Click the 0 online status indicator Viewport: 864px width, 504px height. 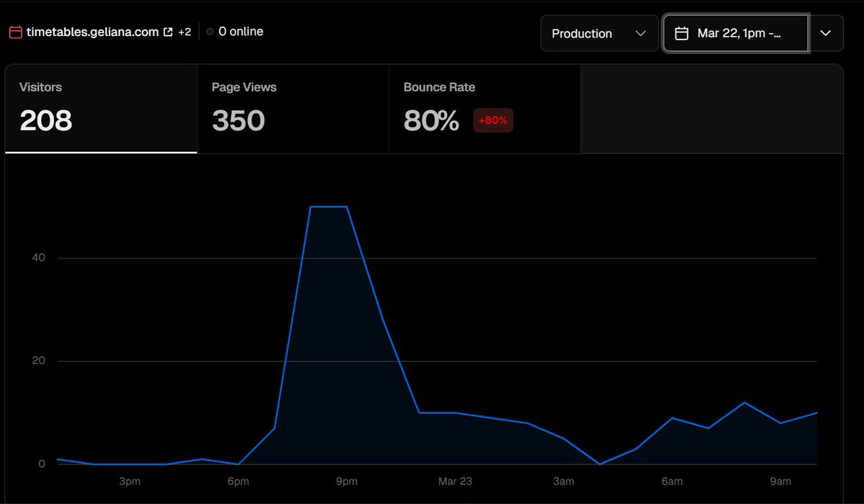235,32
